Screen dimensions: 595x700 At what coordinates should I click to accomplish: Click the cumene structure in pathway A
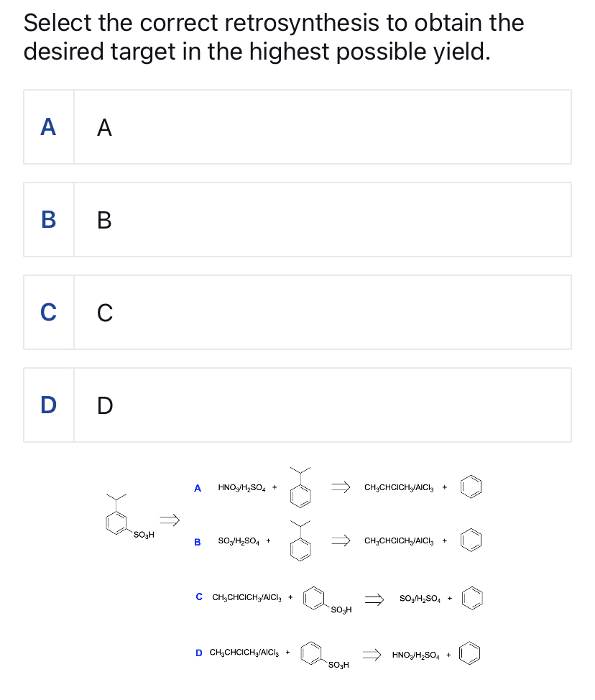tap(300, 492)
